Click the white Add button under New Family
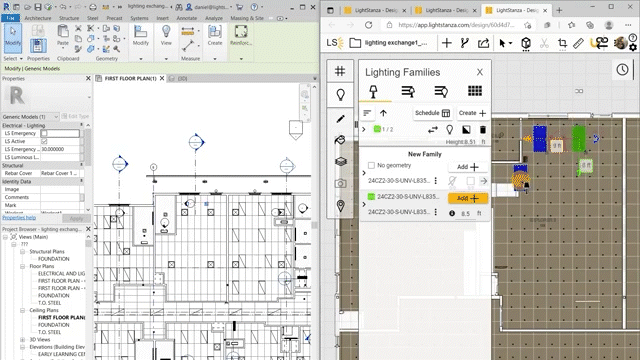 (x=468, y=167)
